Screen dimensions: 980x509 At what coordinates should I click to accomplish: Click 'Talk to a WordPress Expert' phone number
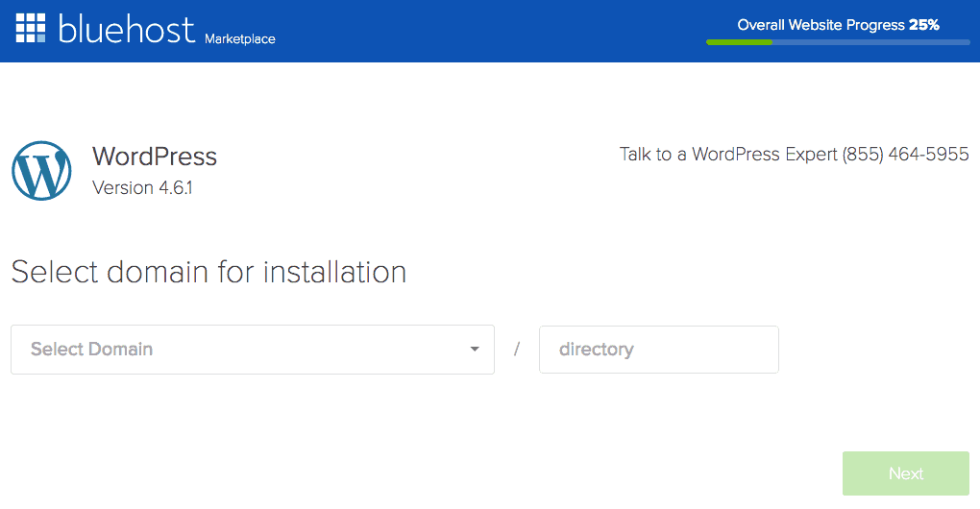coord(905,155)
